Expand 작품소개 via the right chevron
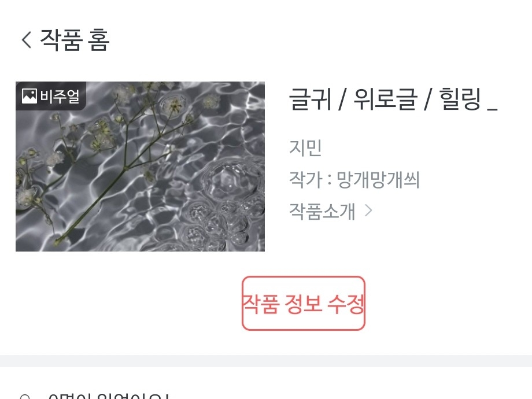The width and height of the screenshot is (532, 399). click(x=368, y=210)
